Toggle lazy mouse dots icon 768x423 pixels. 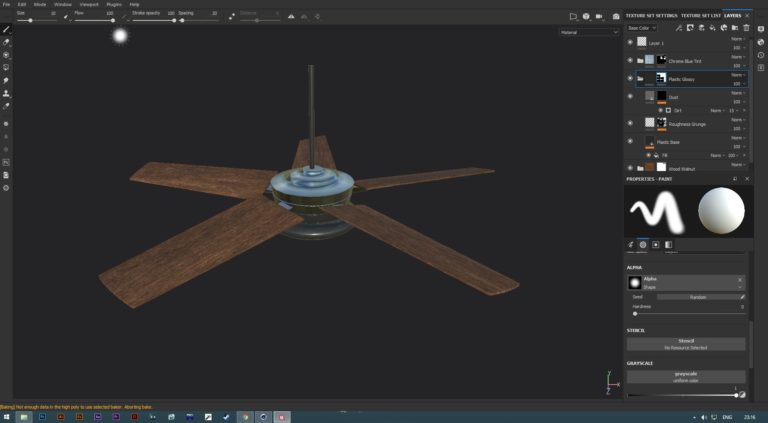pos(232,16)
